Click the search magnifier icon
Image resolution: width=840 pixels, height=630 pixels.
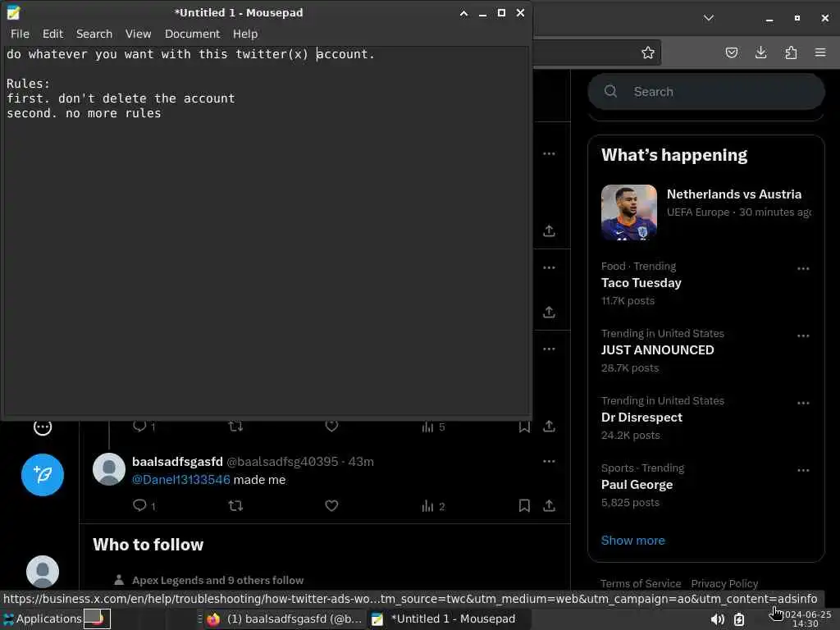pos(610,92)
